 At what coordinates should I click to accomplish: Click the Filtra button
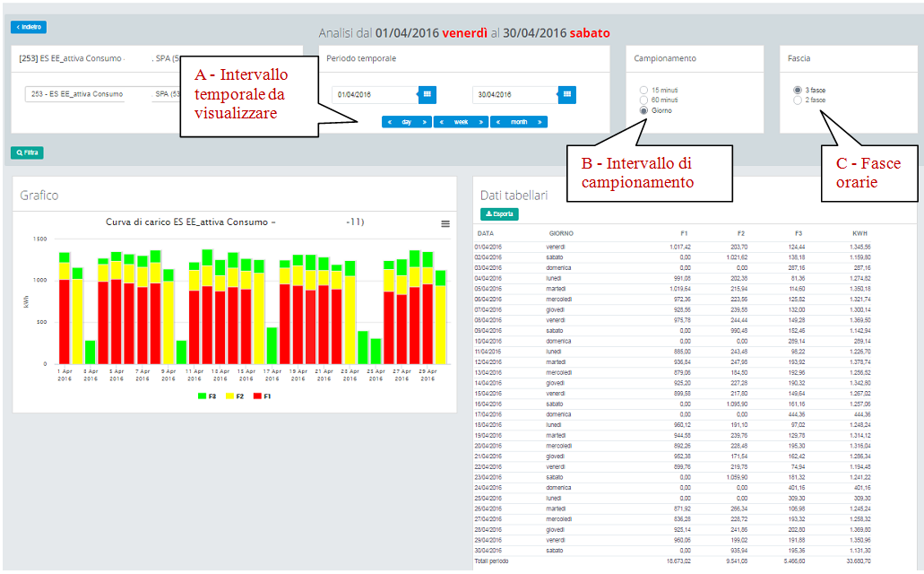click(26, 152)
